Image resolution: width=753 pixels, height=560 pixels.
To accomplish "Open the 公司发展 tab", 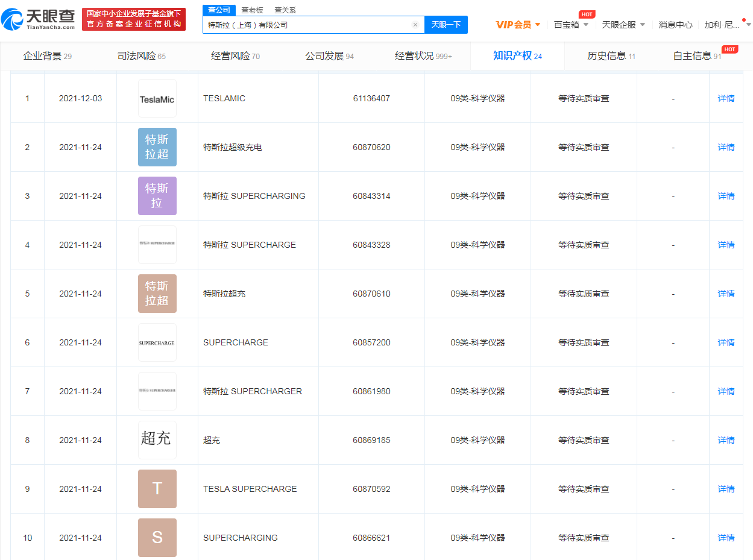I will tap(329, 56).
